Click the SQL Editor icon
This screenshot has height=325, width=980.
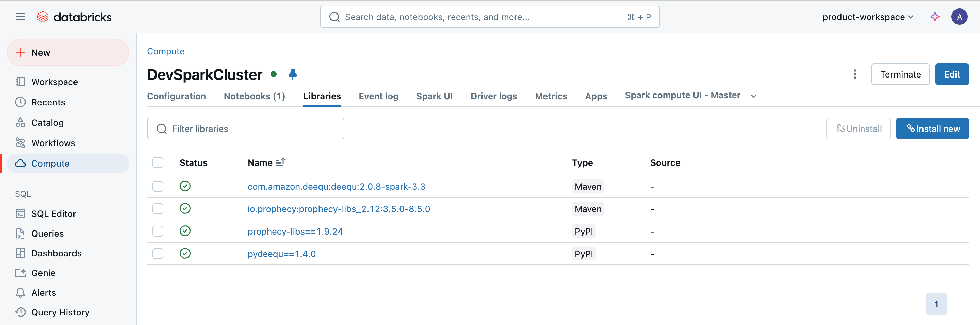coord(20,213)
